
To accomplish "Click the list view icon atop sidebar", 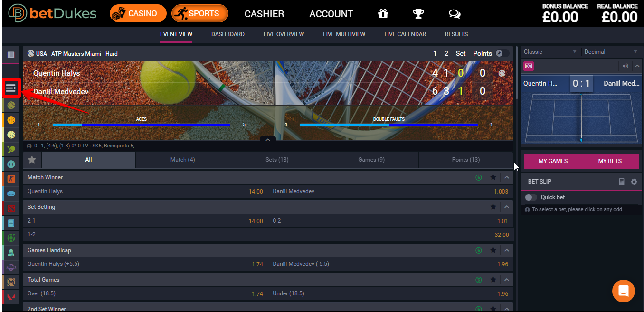I will point(11,55).
